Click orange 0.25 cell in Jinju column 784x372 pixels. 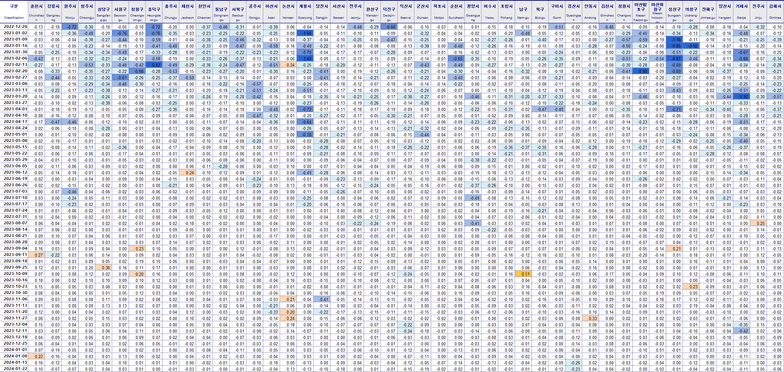pos(759,223)
